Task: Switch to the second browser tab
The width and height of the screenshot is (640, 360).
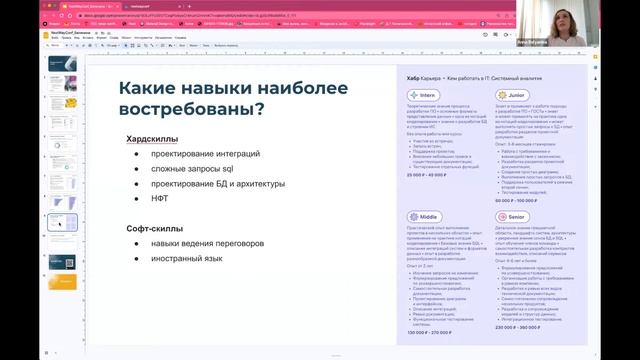Action: [x=153, y=7]
